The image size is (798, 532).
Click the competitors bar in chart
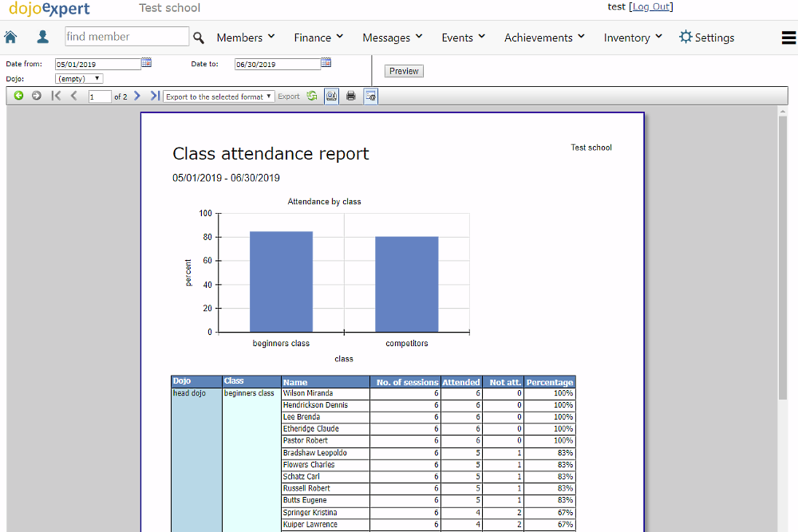(x=407, y=284)
